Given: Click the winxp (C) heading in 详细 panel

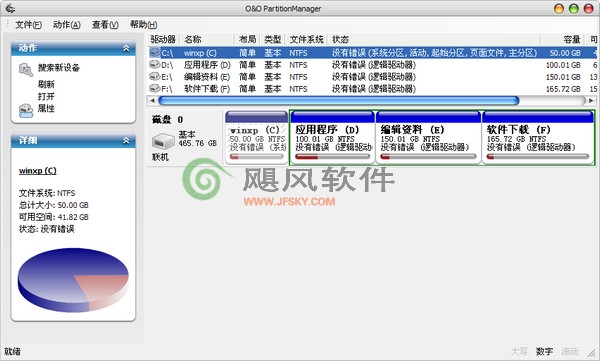Looking at the screenshot, I should tap(38, 171).
